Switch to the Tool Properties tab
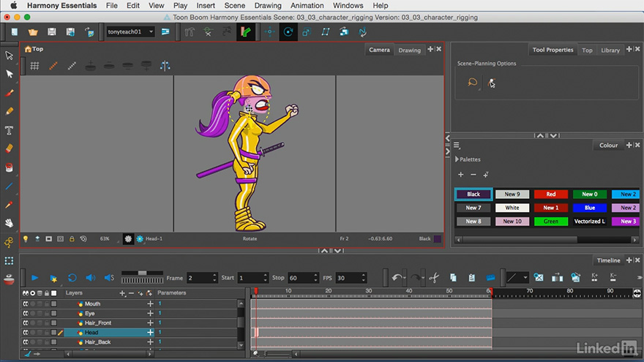The width and height of the screenshot is (644, 362). [553, 50]
